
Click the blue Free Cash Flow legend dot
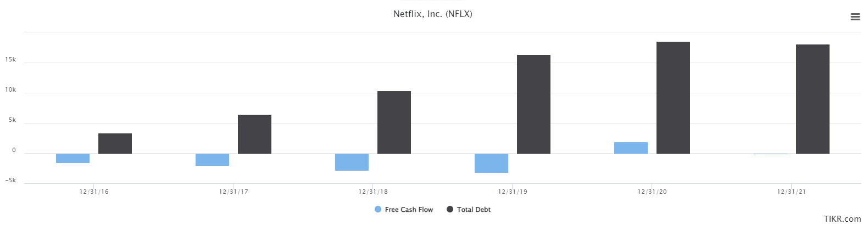(x=378, y=210)
